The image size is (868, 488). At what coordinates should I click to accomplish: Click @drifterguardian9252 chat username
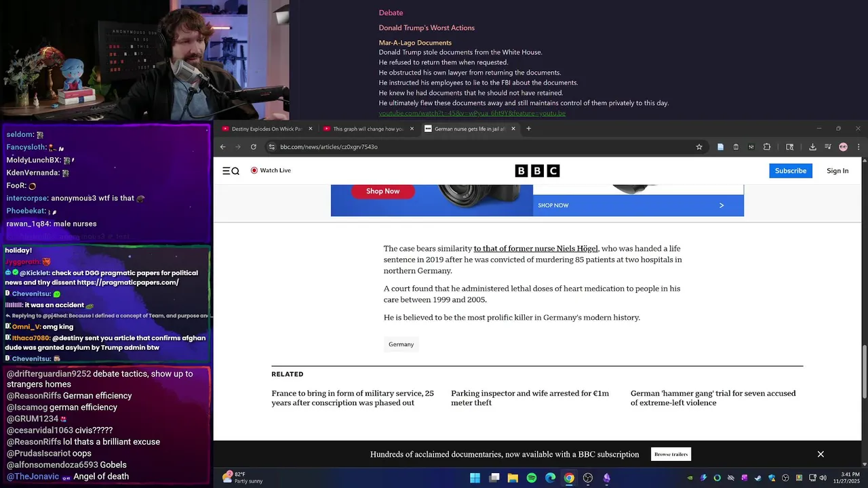point(49,374)
